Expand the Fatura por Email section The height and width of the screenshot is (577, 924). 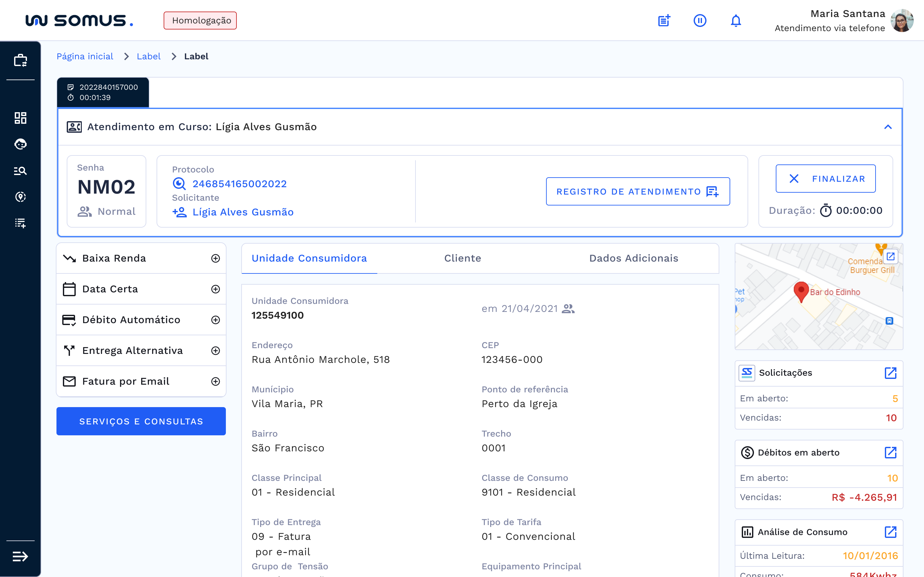[x=216, y=381]
